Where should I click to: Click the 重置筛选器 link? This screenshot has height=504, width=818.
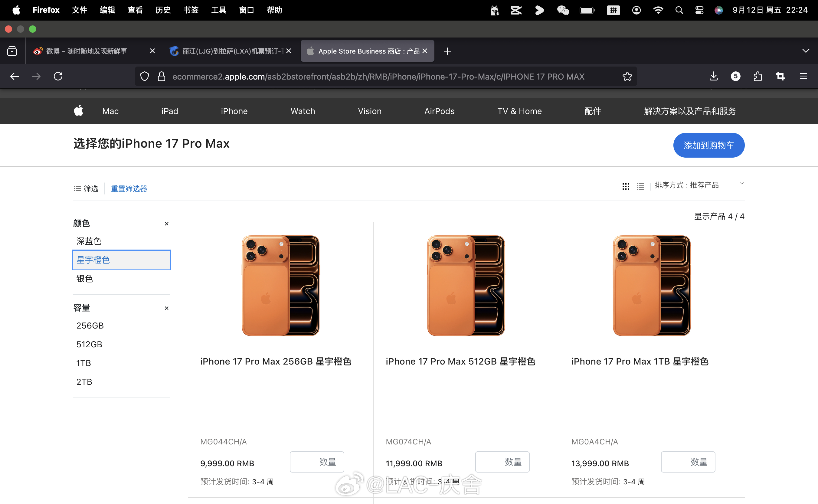[129, 189]
